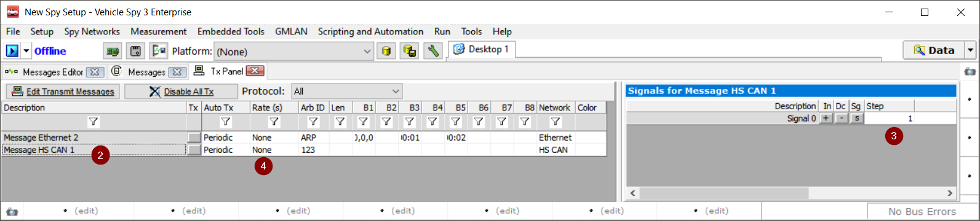The height and width of the screenshot is (221, 980).
Task: Click the - decrement button for Signal 0
Action: (841, 118)
